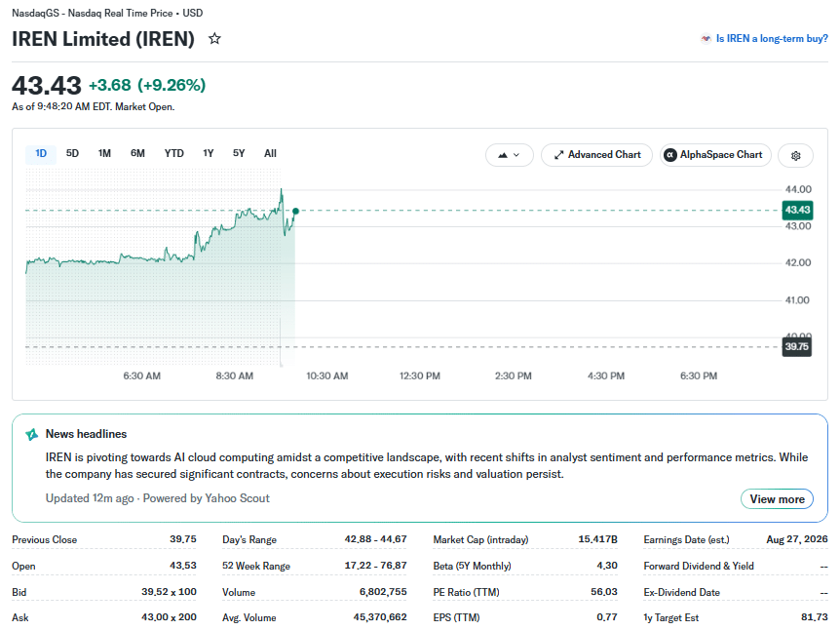Screen dimensions: 840x630
Task: Click the Ask value 43.00 x 200
Action: pos(169,617)
